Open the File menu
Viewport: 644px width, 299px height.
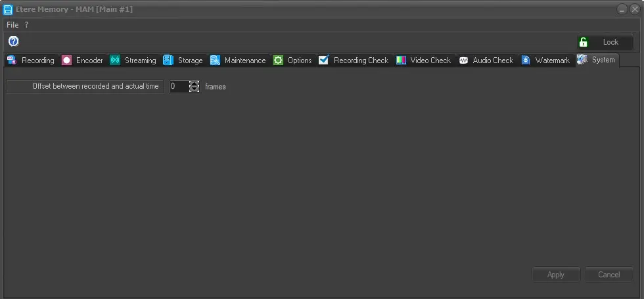pyautogui.click(x=12, y=24)
